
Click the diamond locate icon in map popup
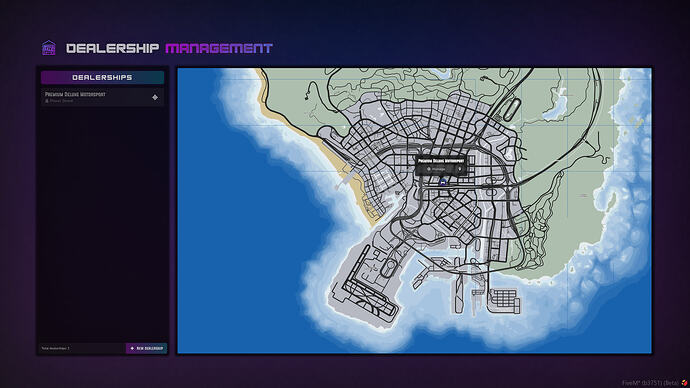pos(460,169)
